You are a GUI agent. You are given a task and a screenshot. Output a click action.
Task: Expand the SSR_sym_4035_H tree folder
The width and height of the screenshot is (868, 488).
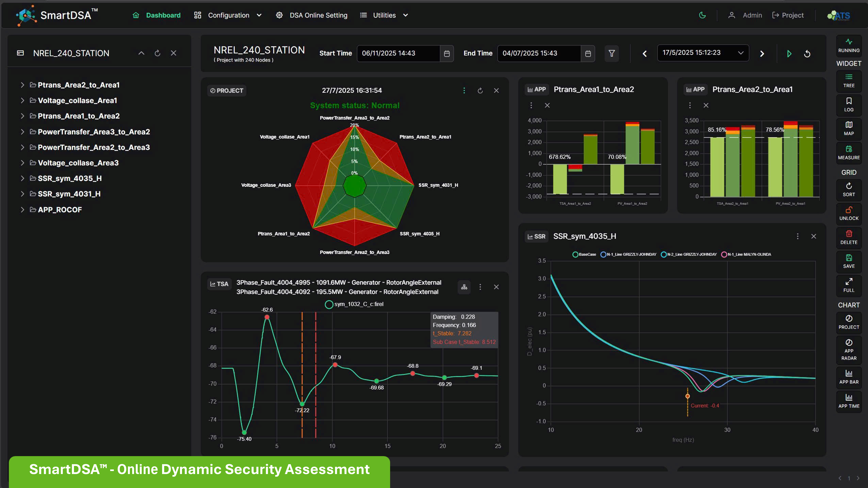coord(22,178)
